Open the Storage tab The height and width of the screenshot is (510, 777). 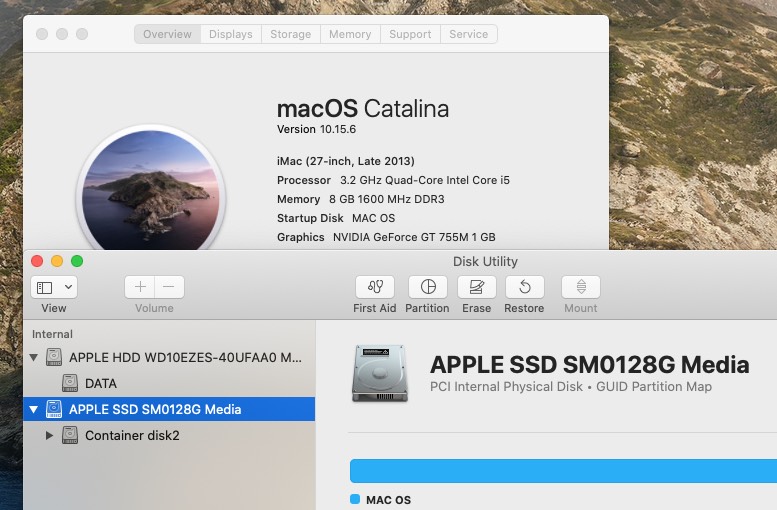(x=291, y=34)
